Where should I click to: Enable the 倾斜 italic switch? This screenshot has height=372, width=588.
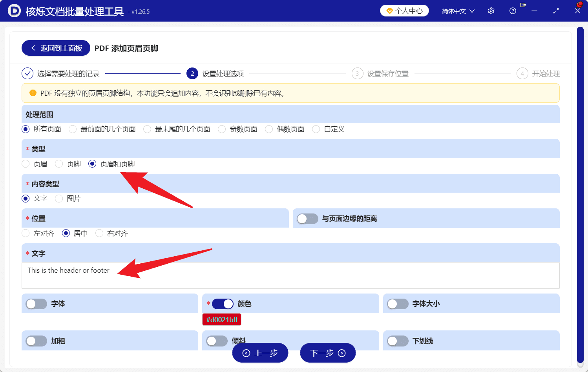[217, 341]
